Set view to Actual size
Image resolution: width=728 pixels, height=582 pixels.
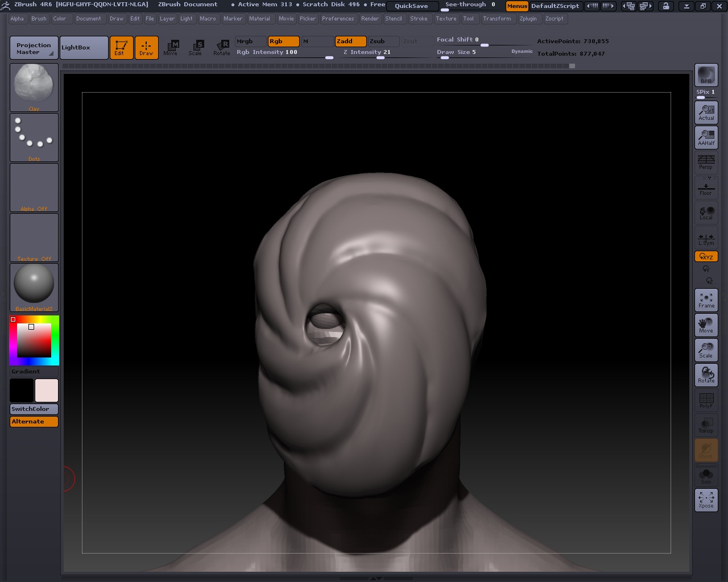tap(706, 113)
